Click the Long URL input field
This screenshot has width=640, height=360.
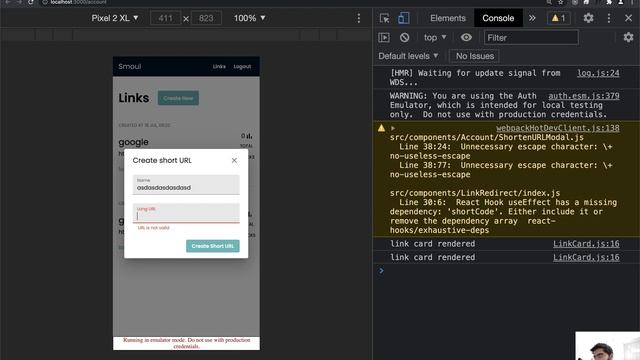[x=186, y=213]
